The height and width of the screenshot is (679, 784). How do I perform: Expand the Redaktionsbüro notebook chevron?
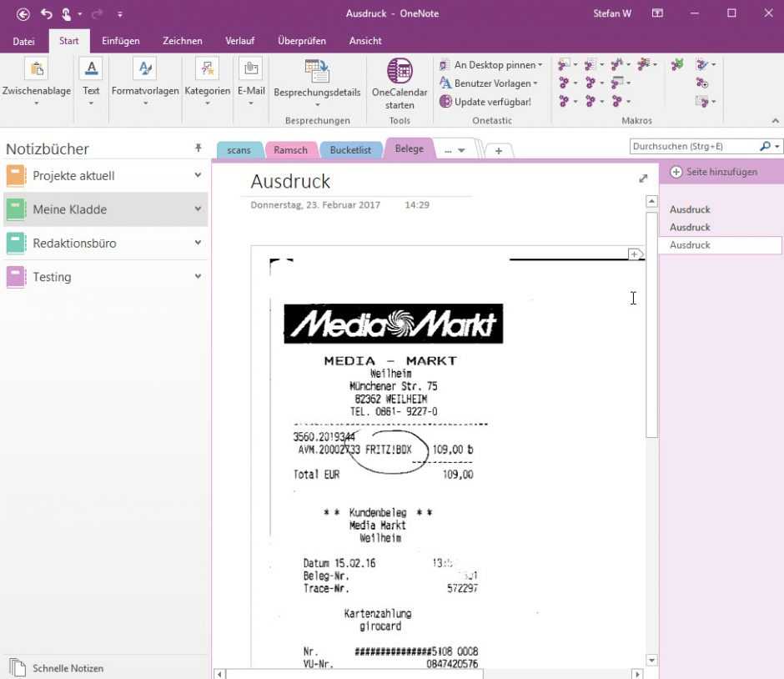(198, 243)
